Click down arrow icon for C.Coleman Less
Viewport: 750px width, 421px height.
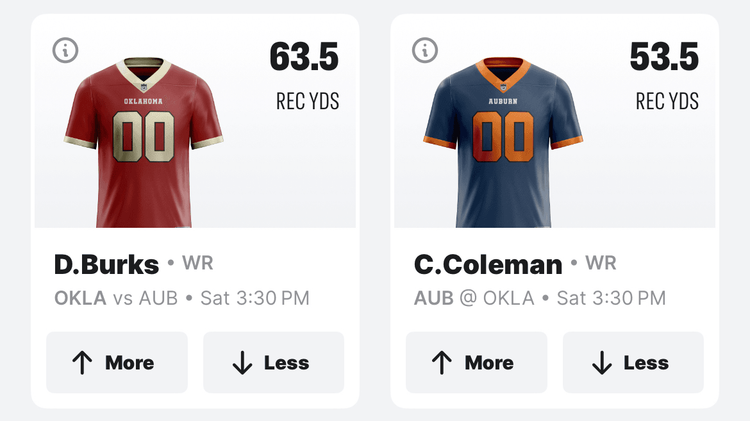(602, 363)
